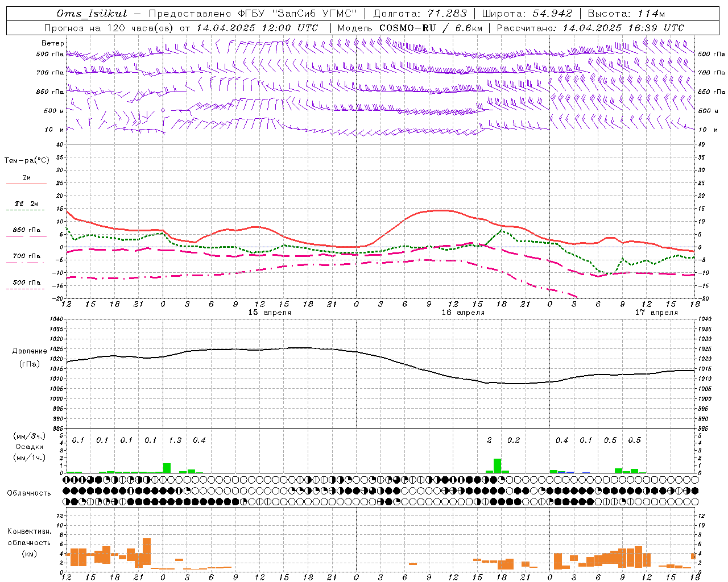Select the text Предоставлено ФГБУ "ЗапСиб УГМС"
This screenshot has width=728, height=582.
click(253, 14)
